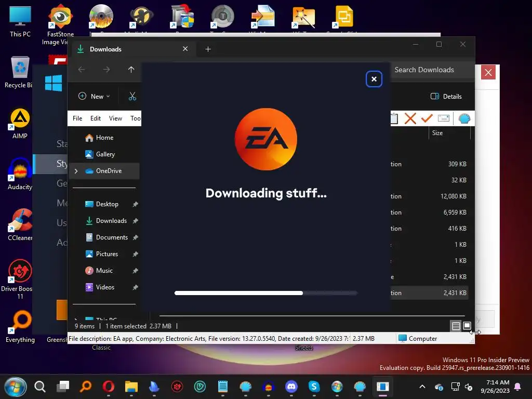The height and width of the screenshot is (399, 532).
Task: Select the Downloads tab
Action: coord(132,49)
